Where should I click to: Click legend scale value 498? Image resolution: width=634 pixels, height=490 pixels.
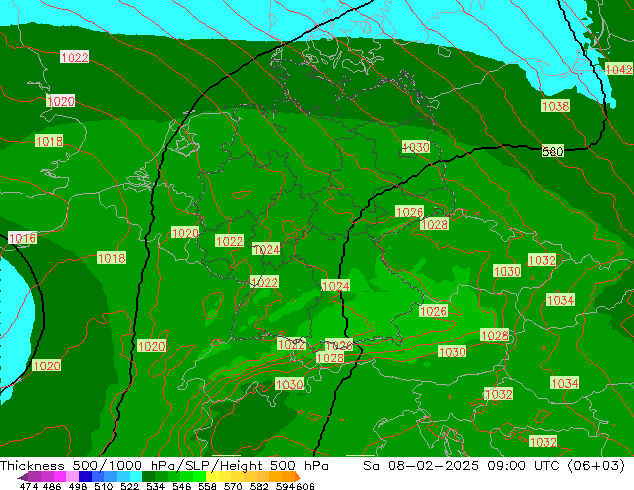[x=78, y=486]
